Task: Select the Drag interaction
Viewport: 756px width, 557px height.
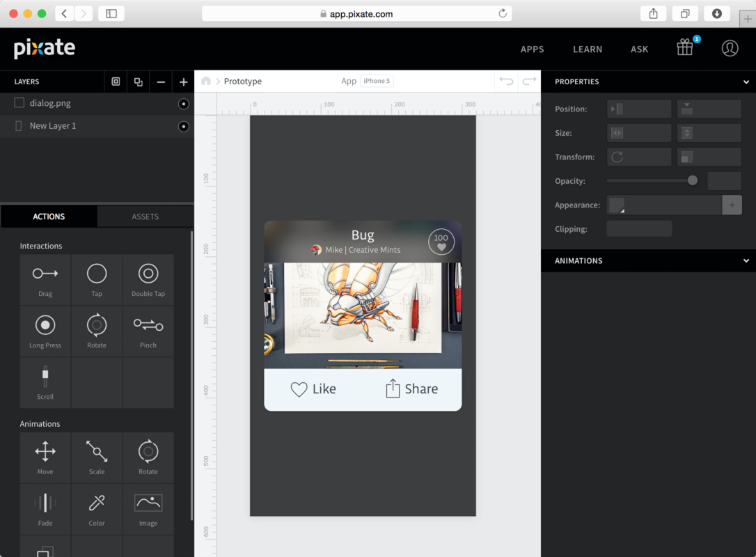Action: [x=45, y=280]
